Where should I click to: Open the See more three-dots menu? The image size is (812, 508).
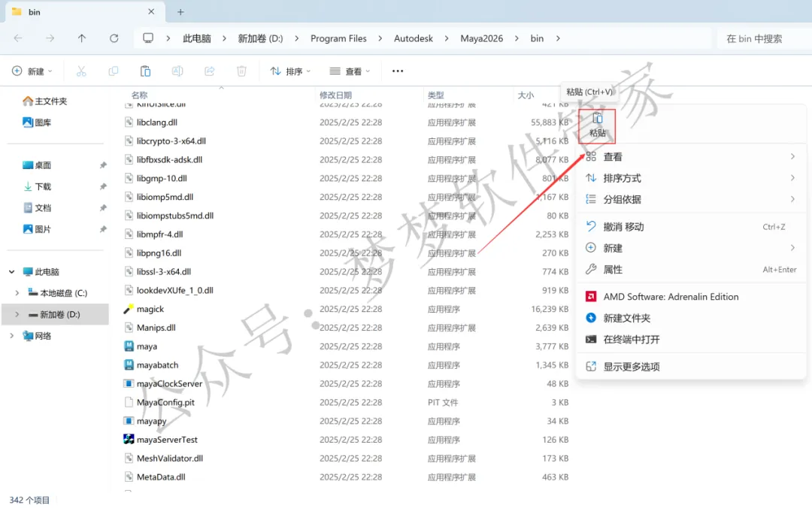click(x=398, y=71)
